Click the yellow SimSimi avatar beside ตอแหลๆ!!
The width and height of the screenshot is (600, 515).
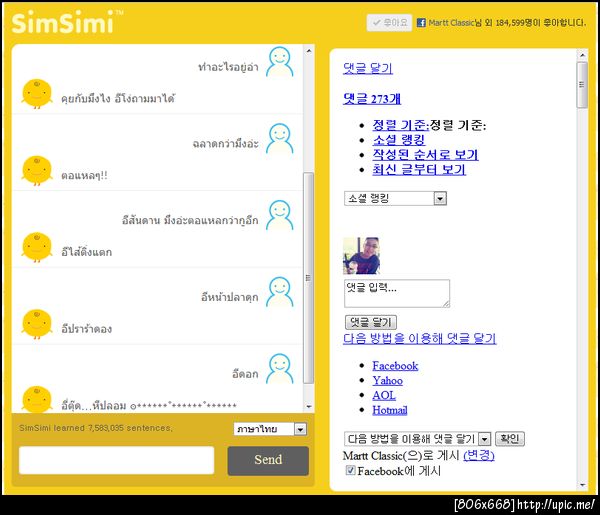click(x=37, y=171)
